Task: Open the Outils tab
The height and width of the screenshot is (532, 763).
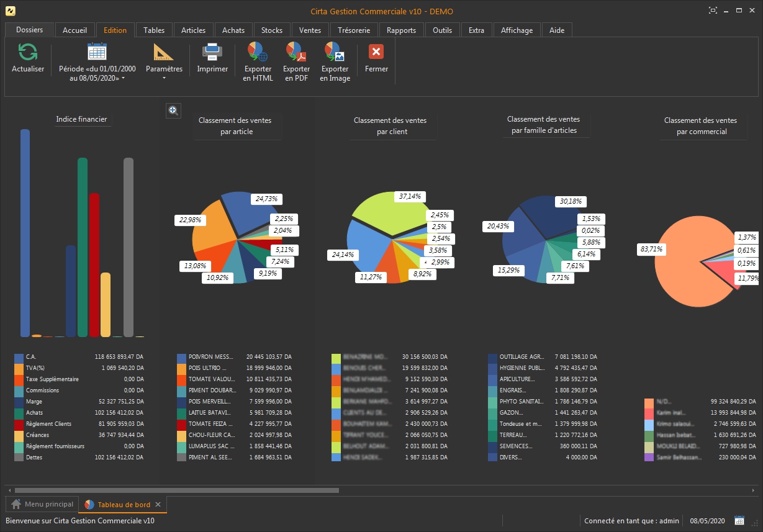Action: pos(443,30)
